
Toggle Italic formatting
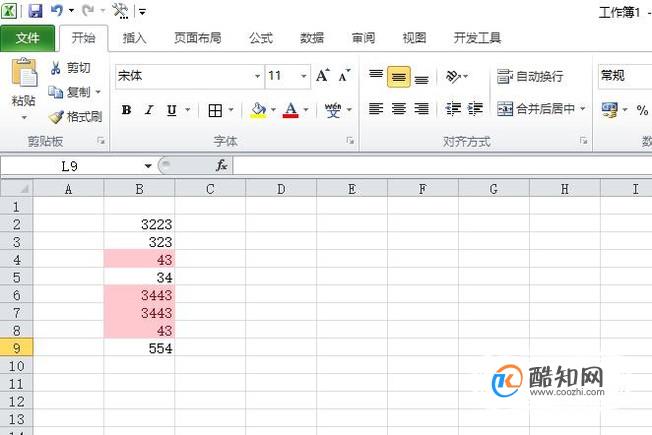click(149, 110)
